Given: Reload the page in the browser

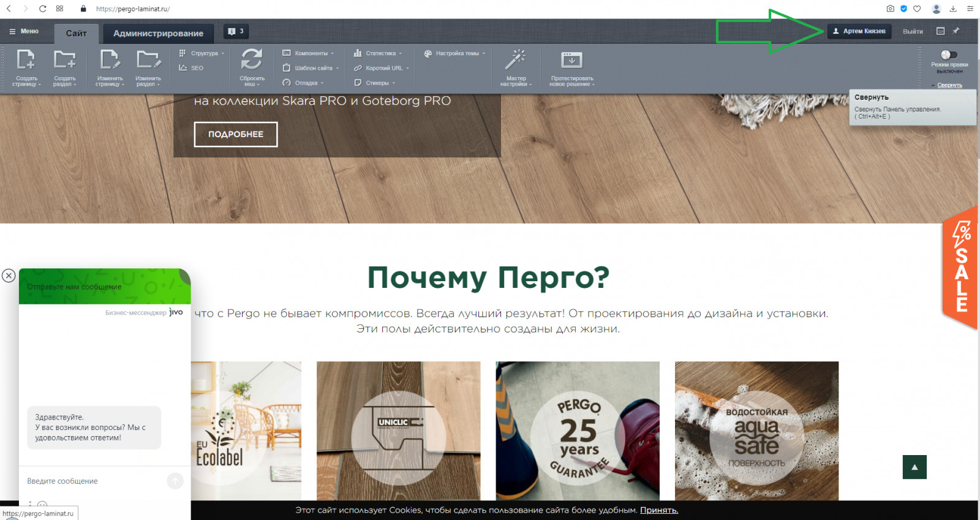Looking at the screenshot, I should pos(42,9).
